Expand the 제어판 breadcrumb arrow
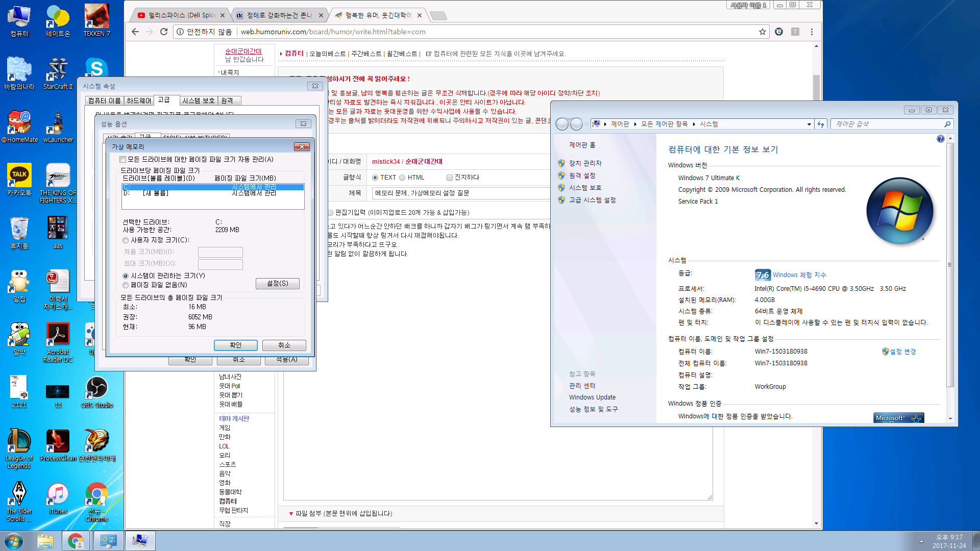Viewport: 980px width, 551px height. 635,124
